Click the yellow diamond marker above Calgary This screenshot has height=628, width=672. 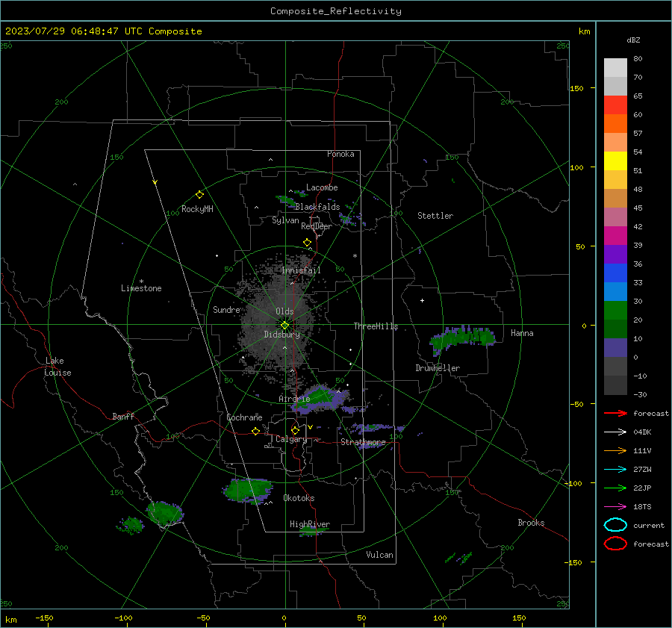click(295, 430)
